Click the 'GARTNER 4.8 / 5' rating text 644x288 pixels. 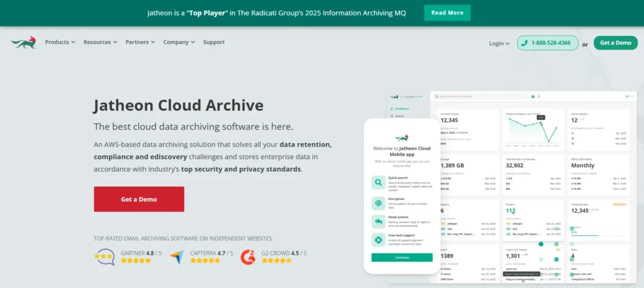(142, 253)
